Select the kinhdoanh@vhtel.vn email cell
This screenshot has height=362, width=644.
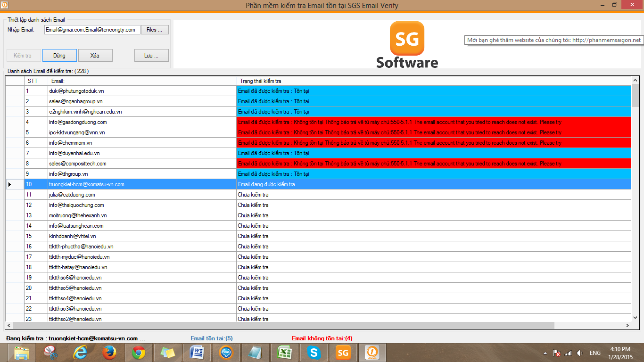point(142,236)
